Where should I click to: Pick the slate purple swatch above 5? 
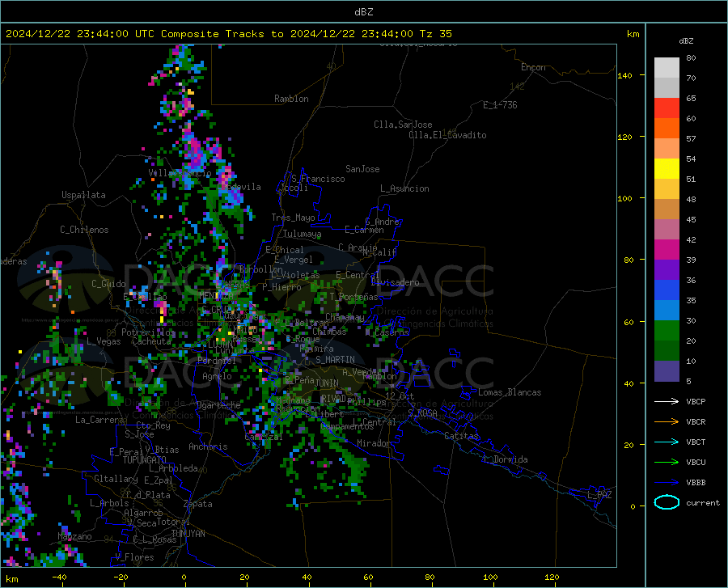click(667, 371)
